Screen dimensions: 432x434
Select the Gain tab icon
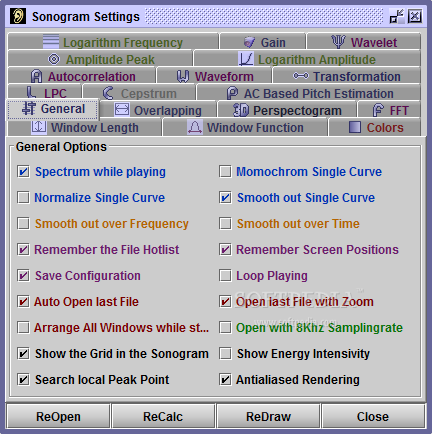[250, 42]
